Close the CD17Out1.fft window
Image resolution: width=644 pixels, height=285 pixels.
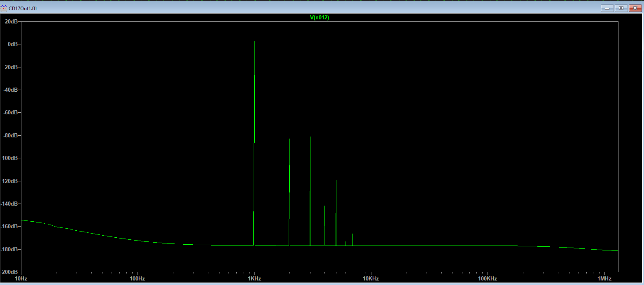pyautogui.click(x=635, y=8)
